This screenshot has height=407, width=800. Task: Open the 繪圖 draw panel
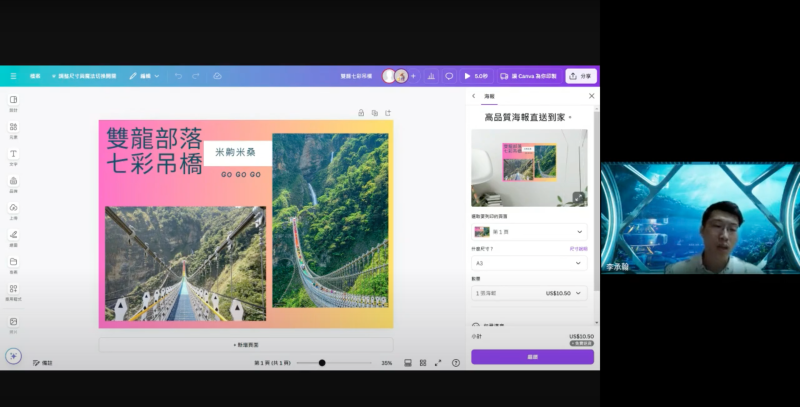(13, 238)
